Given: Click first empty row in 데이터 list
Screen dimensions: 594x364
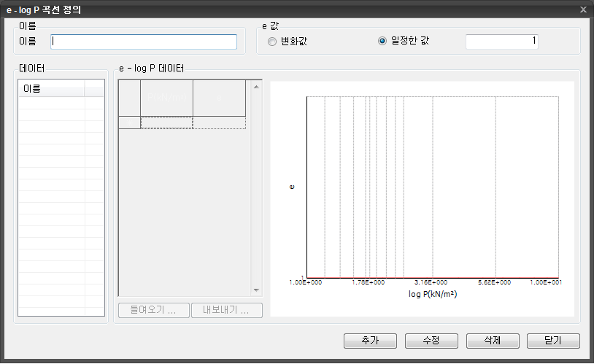Looking at the screenshot, I should coord(52,103).
